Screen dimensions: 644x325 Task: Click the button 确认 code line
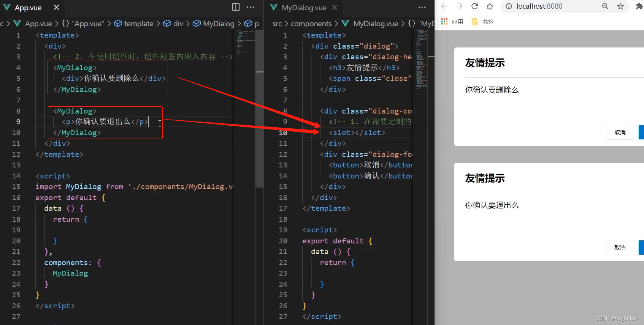pos(371,176)
